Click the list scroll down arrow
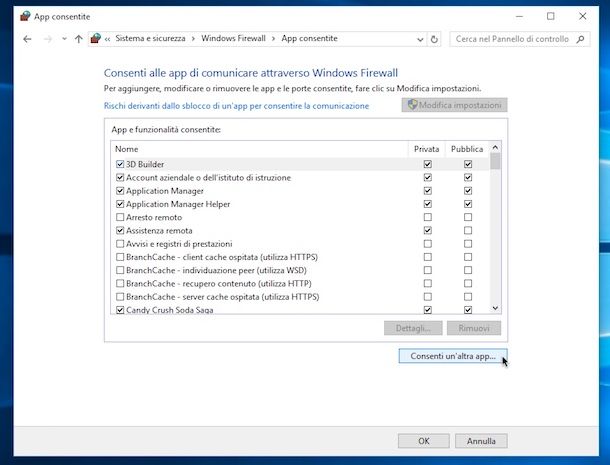 [495, 308]
